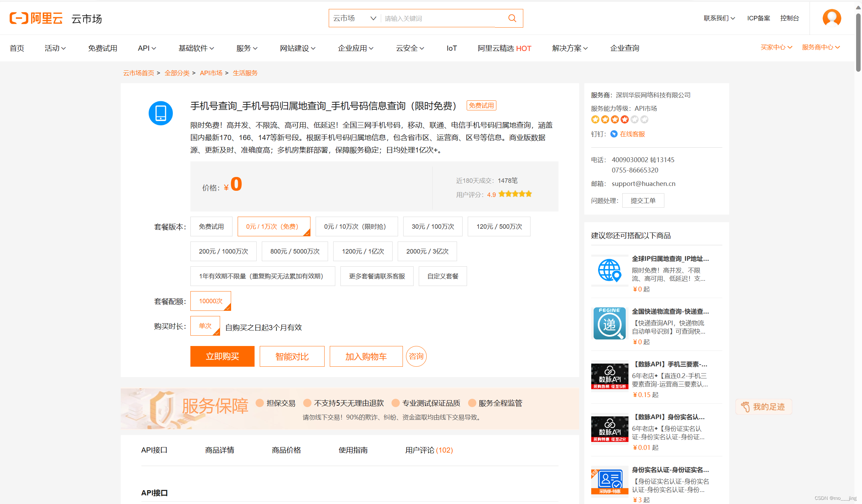The height and width of the screenshot is (504, 862).
Task: Click the 我的足迹 footprint icon
Action: pyautogui.click(x=745, y=407)
